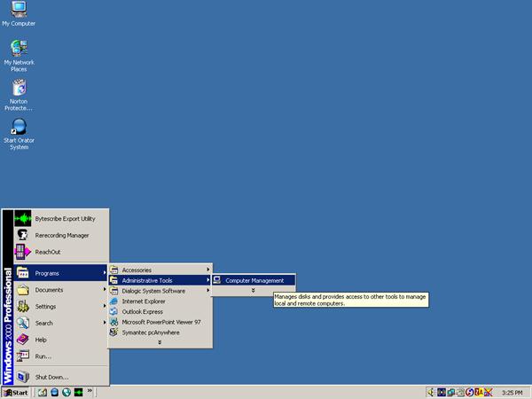
Task: Click the purple Help book icon
Action: click(23, 340)
